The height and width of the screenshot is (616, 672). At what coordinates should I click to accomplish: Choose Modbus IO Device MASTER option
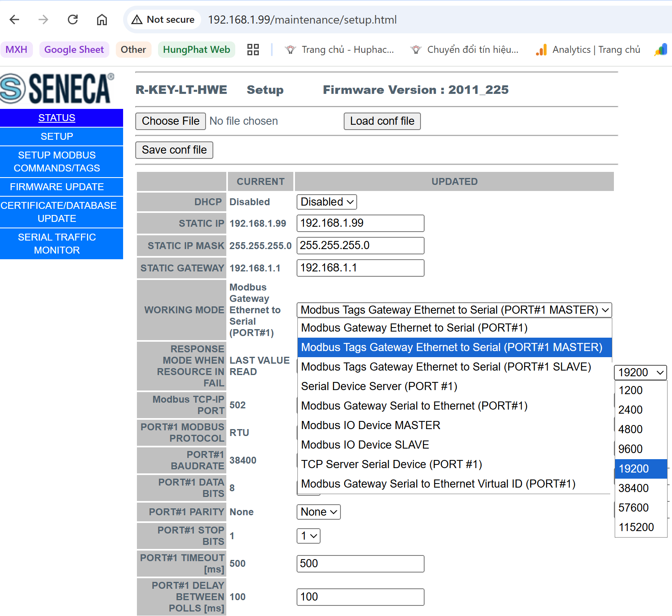point(455,425)
